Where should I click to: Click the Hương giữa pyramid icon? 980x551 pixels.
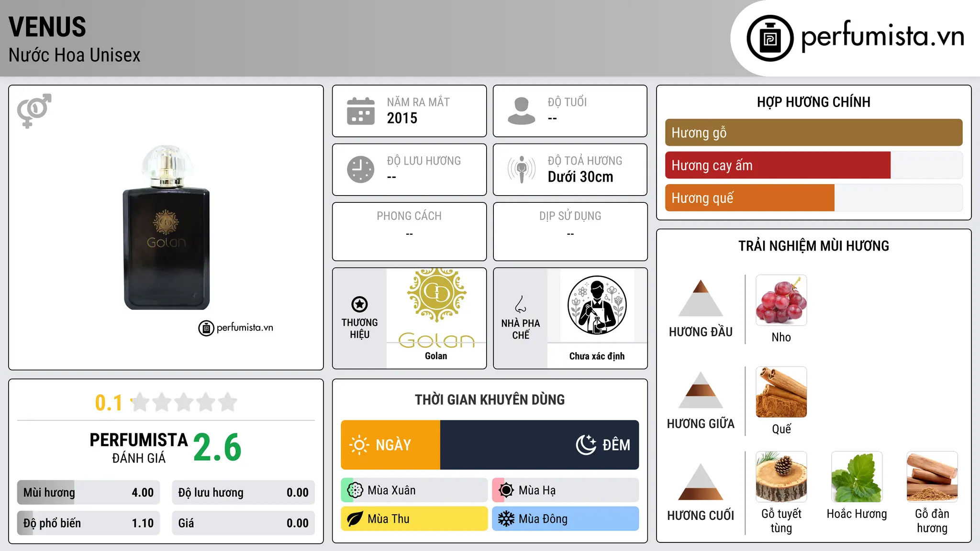tap(701, 390)
